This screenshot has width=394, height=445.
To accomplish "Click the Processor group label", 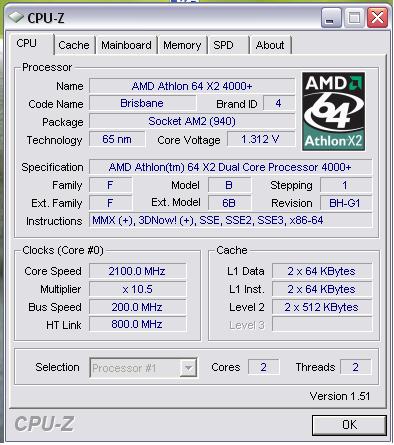I will pos(47,67).
